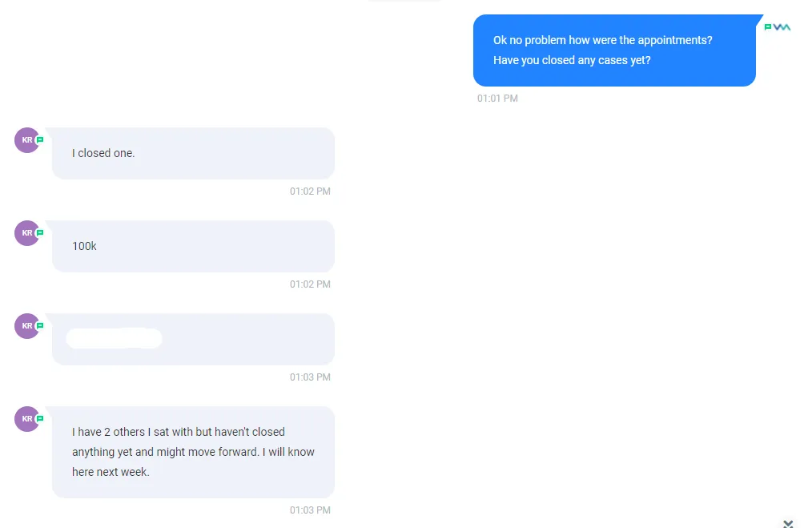Viewport: 812px width, 528px height.
Task: Click the teal wave logo beside outgoing message
Action: coord(782,27)
